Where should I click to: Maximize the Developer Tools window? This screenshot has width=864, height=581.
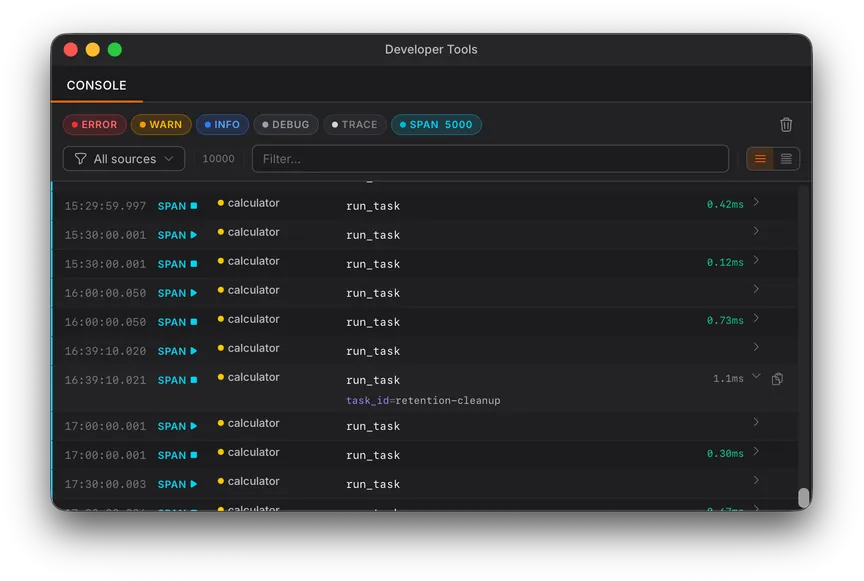click(115, 50)
